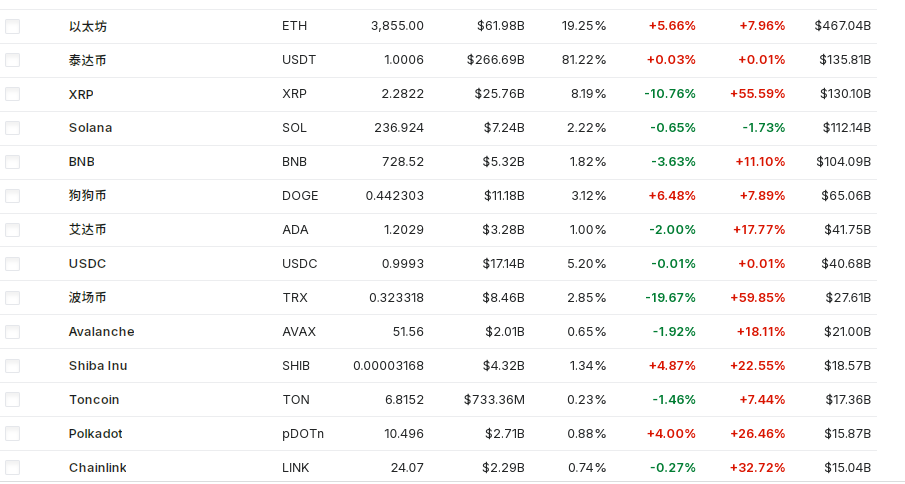
Task: Select the $467.04B market cap cell
Action: (842, 26)
